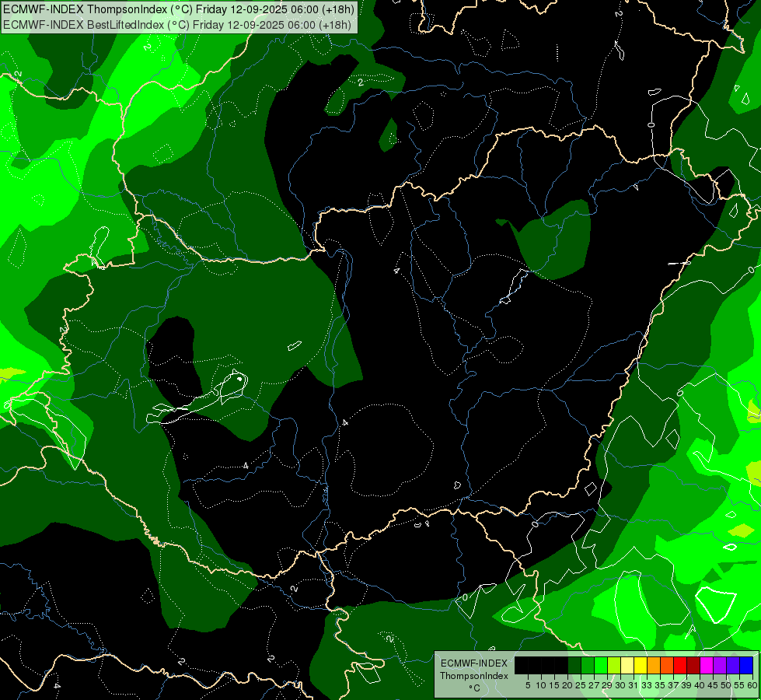Screen dimensions: 761x700
Task: Click the legend tick label 37
Action: [x=673, y=685]
